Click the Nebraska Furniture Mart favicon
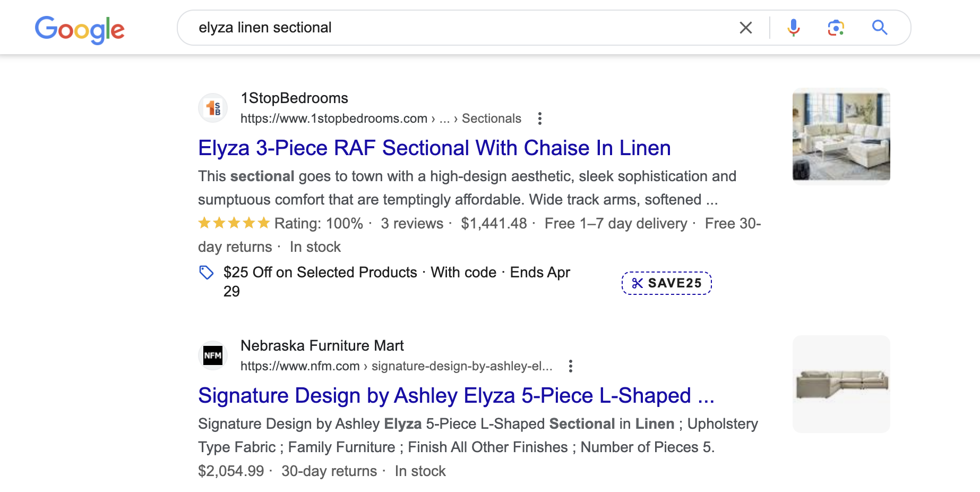 (x=213, y=355)
